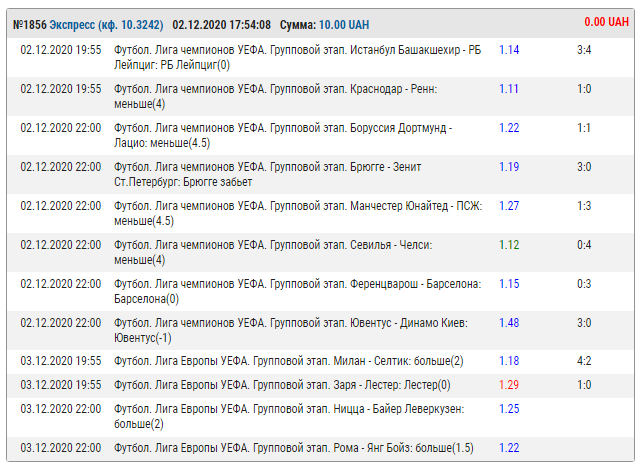Select the Манчестер Юнайтед - ПСЖ event
This screenshot has height=469, width=640.
pos(297,214)
